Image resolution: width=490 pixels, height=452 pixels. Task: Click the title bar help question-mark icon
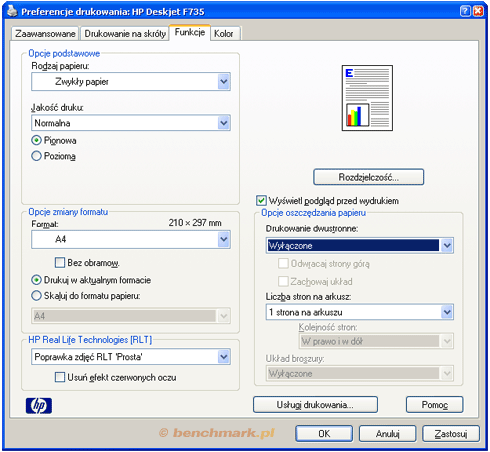(x=465, y=11)
